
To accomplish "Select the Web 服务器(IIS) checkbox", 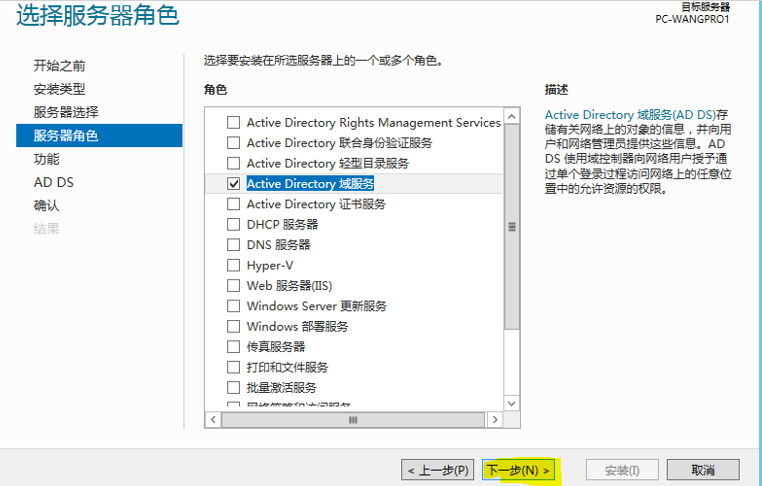I will coord(234,286).
